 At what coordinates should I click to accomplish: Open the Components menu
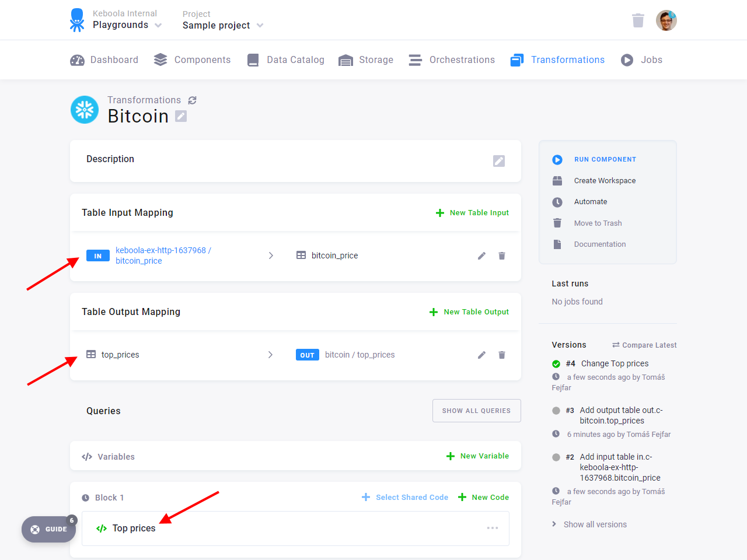[x=192, y=60]
